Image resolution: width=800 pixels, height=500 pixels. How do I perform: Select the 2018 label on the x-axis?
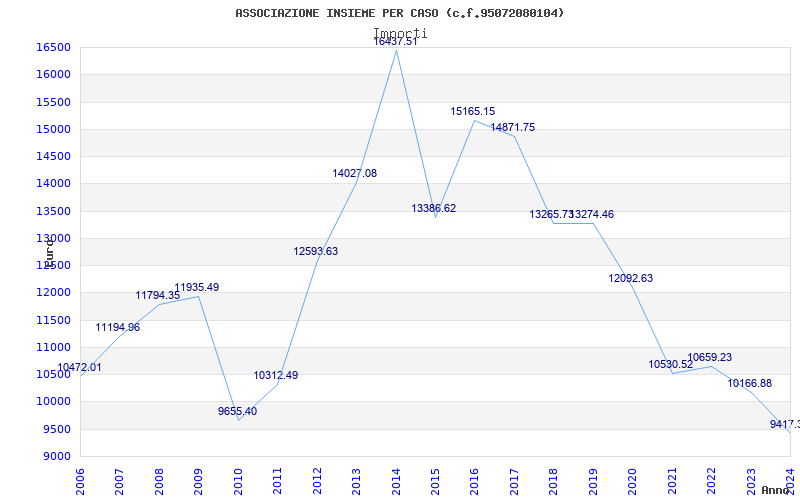[x=554, y=482]
